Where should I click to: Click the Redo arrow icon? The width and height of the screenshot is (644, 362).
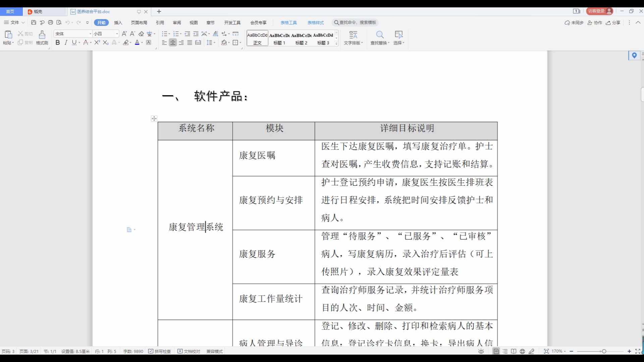[79, 22]
